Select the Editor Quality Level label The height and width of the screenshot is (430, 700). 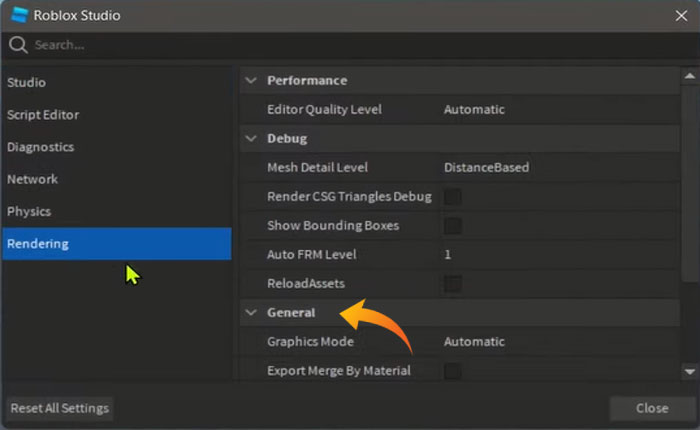(325, 109)
